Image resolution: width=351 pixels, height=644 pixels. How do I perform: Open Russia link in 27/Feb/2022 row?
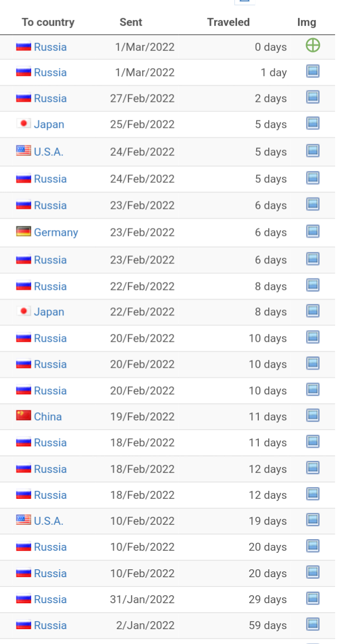pos(50,99)
